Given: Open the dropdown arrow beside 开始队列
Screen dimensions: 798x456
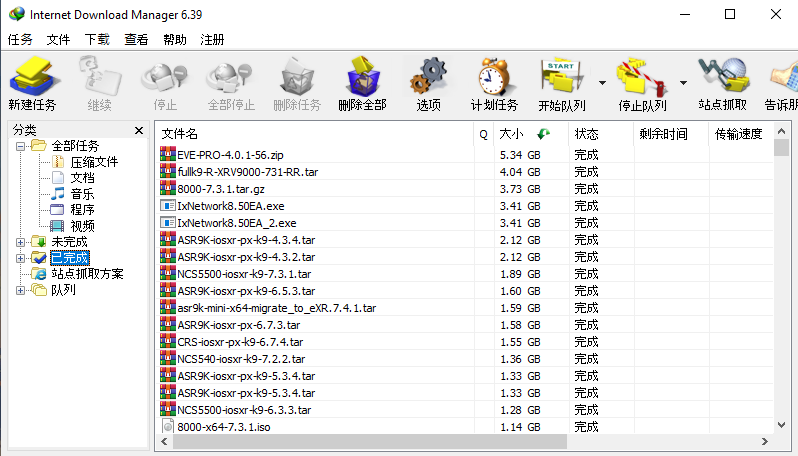Looking at the screenshot, I should tap(602, 83).
